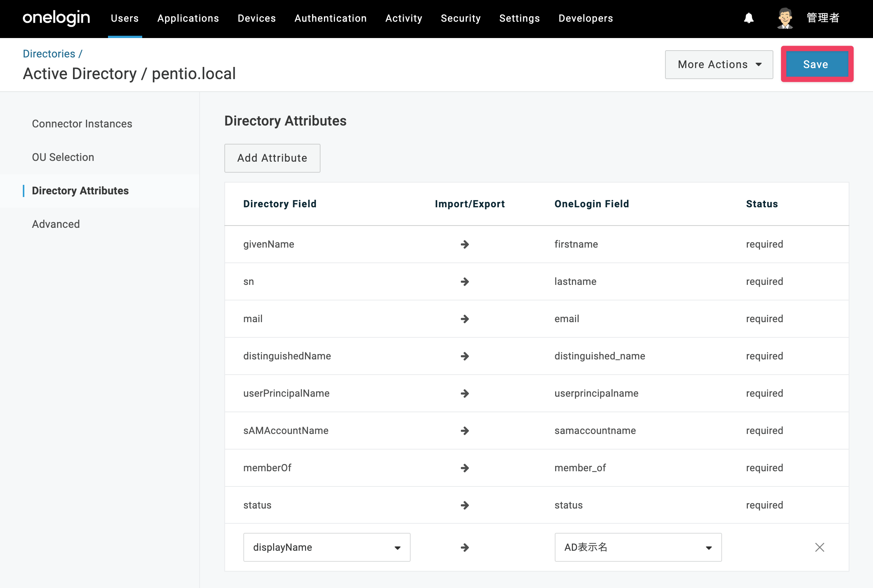Click the required status for memberOf
873x588 pixels.
[x=764, y=468]
